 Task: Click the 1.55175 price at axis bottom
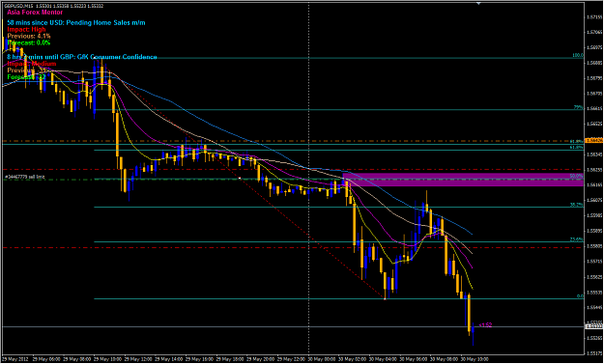[593, 352]
